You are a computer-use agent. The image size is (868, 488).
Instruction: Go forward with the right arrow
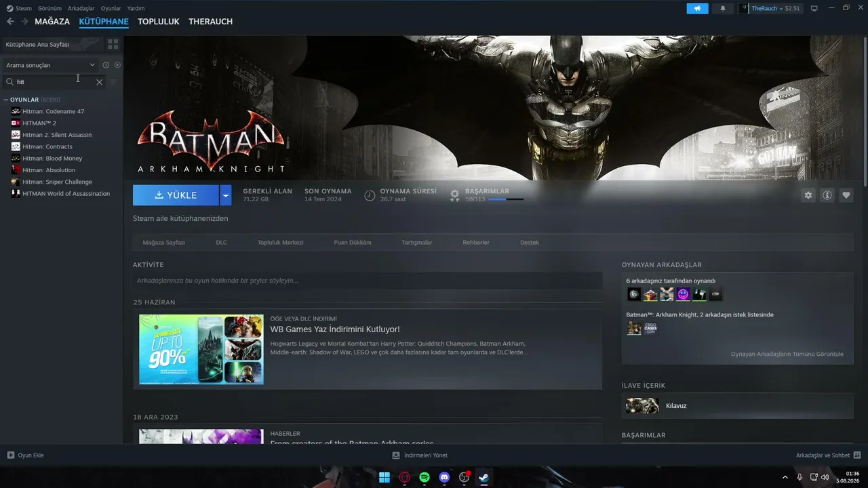pos(24,22)
